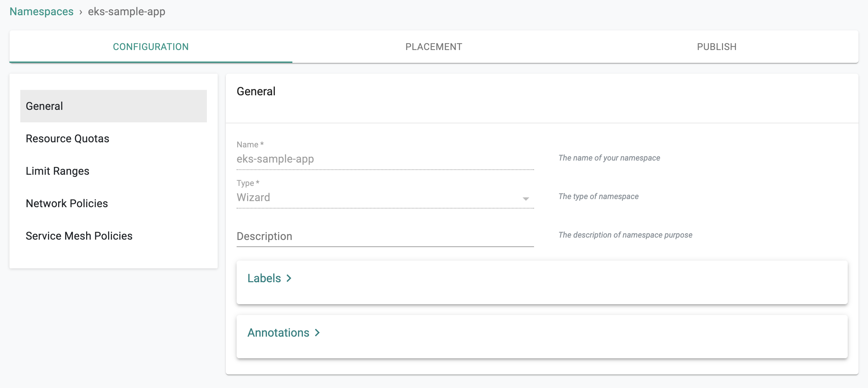Switch to the Publish tab
This screenshot has height=388, width=868.
717,47
